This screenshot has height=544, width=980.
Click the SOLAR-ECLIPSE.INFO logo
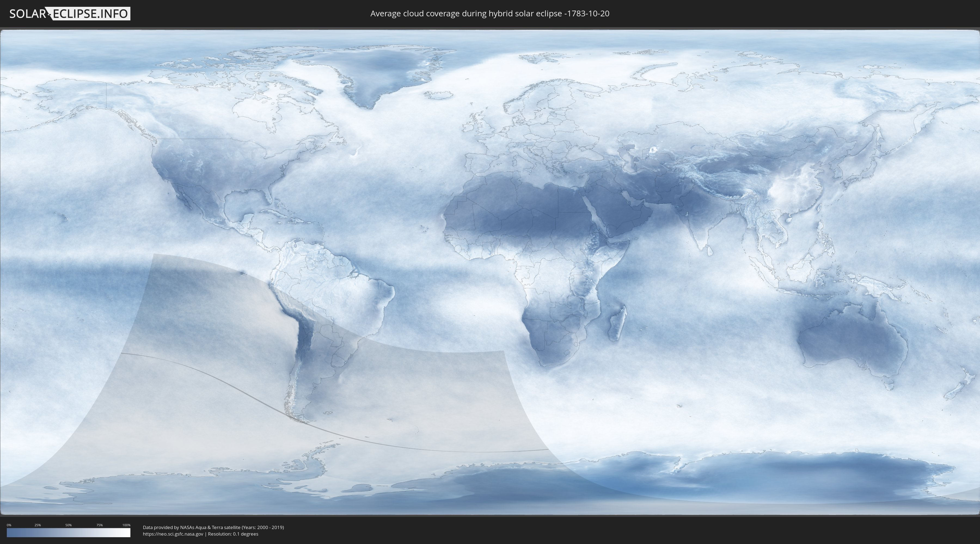(70, 14)
